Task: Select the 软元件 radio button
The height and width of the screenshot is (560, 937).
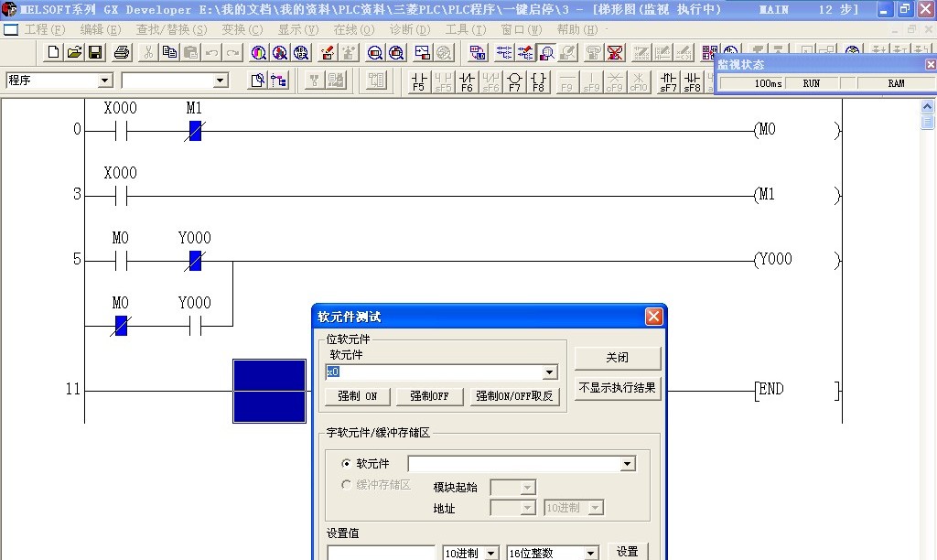Action: tap(345, 463)
